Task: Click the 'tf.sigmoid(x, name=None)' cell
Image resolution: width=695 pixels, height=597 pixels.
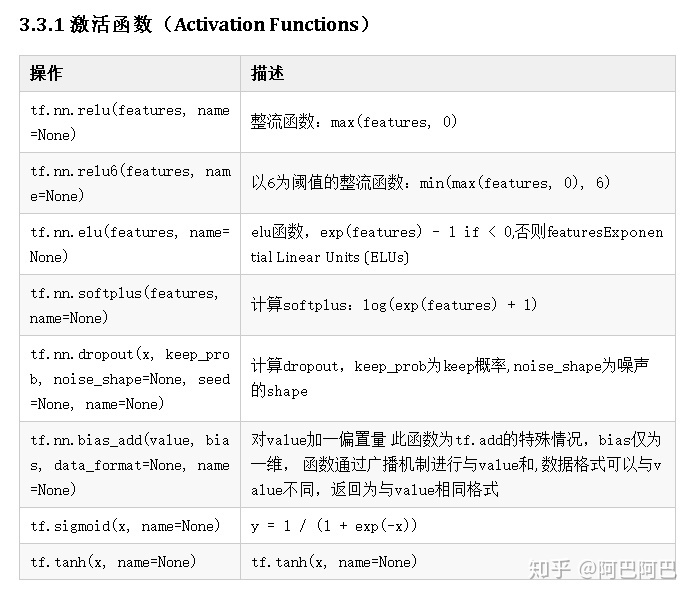Action: (130, 526)
